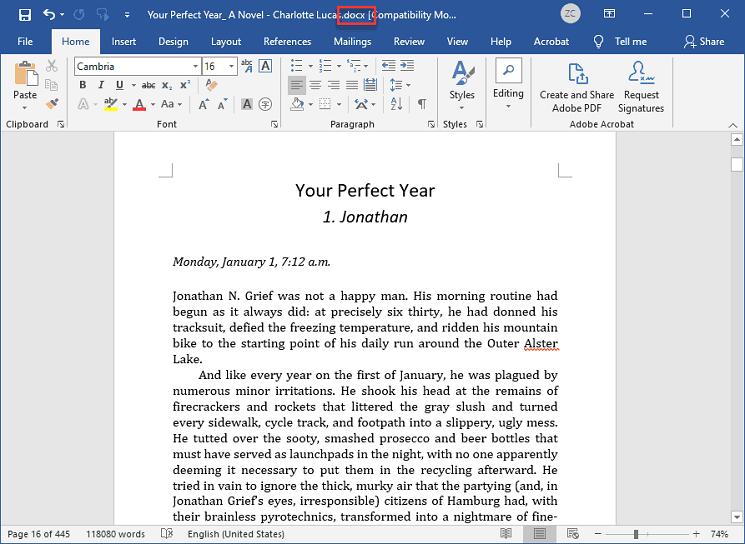Launch the Font dialog box
The image size is (745, 544).
pos(275,124)
